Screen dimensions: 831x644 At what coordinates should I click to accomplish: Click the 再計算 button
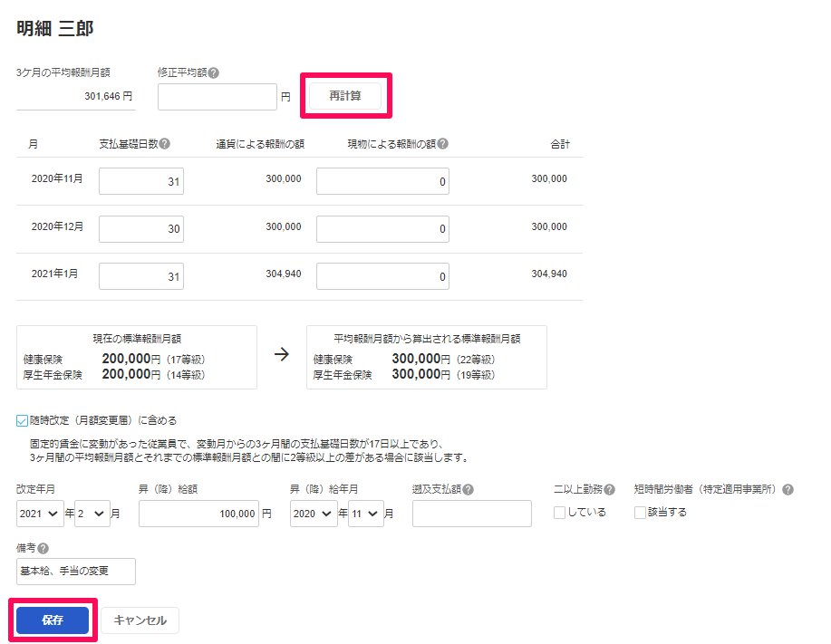coord(345,96)
